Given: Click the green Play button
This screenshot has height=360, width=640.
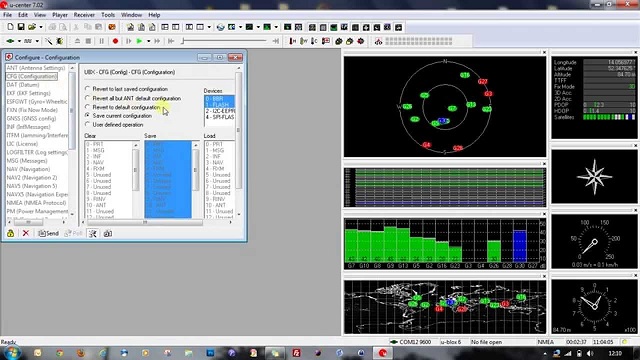Looking at the screenshot, I should (139, 41).
